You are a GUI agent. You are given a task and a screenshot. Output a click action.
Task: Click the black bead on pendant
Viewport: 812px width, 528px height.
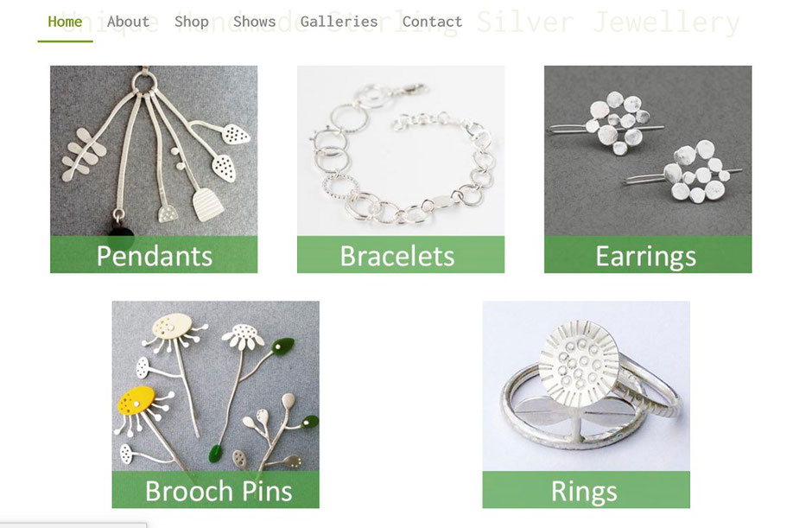pos(121,236)
